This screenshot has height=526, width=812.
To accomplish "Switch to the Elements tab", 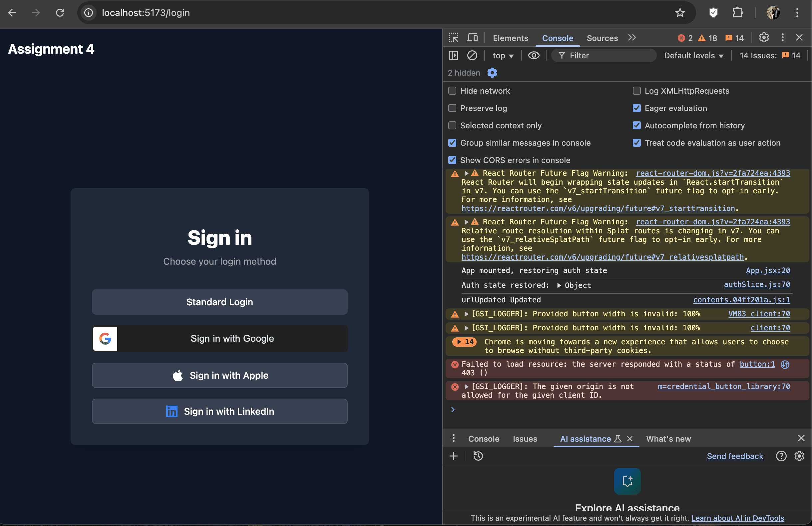I will [510, 38].
